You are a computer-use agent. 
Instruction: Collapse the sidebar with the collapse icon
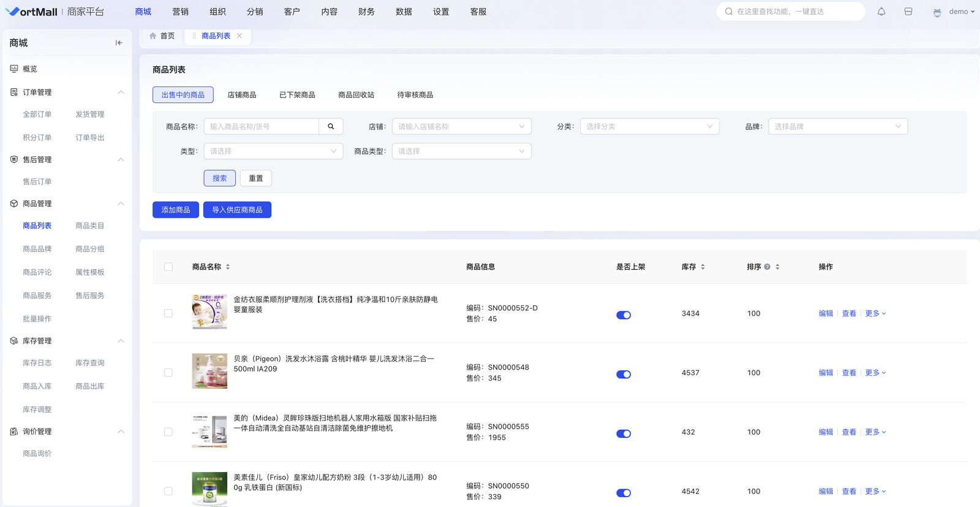coord(119,43)
